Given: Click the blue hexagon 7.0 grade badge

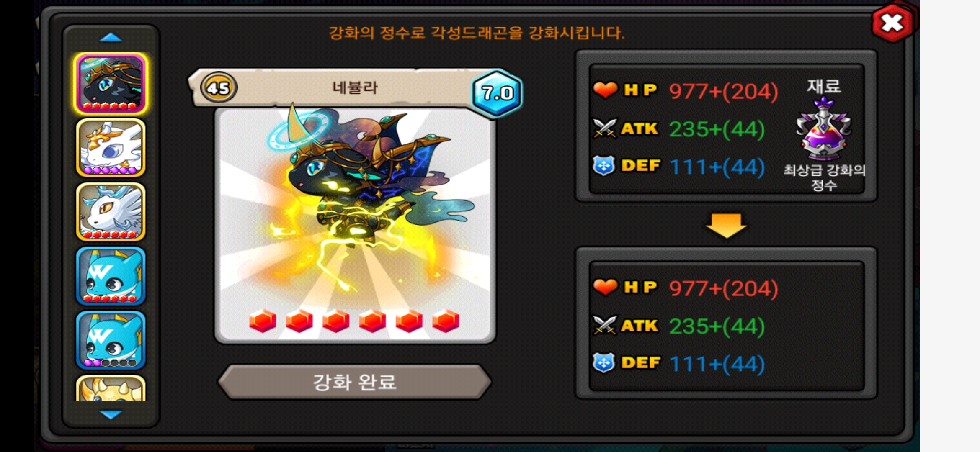Looking at the screenshot, I should pyautogui.click(x=497, y=92).
